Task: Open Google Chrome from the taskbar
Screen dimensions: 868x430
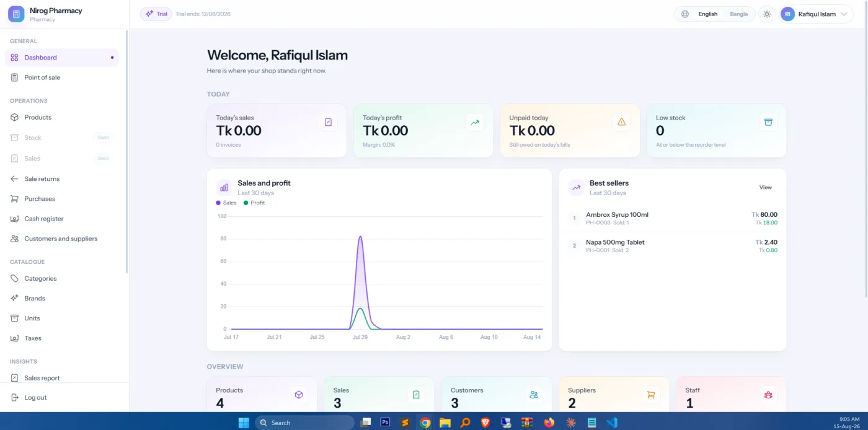Action: (x=425, y=423)
